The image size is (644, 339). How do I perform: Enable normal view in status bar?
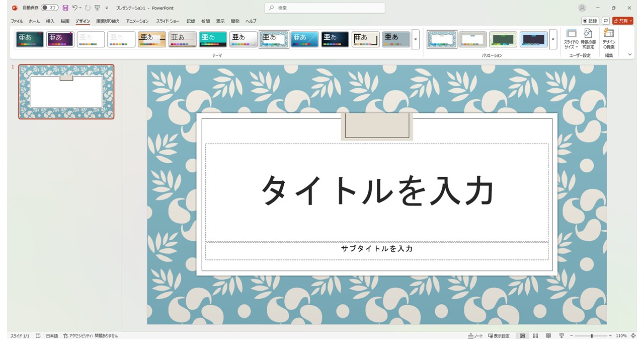pyautogui.click(x=522, y=335)
